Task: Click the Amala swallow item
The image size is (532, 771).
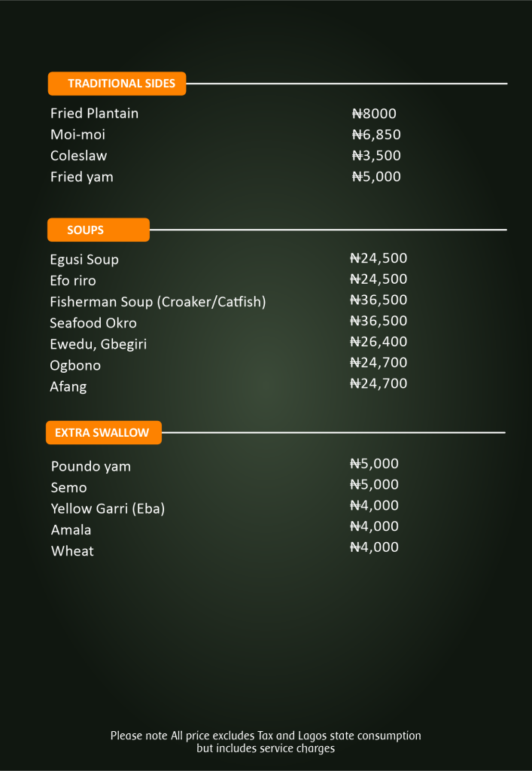Action: coord(71,530)
